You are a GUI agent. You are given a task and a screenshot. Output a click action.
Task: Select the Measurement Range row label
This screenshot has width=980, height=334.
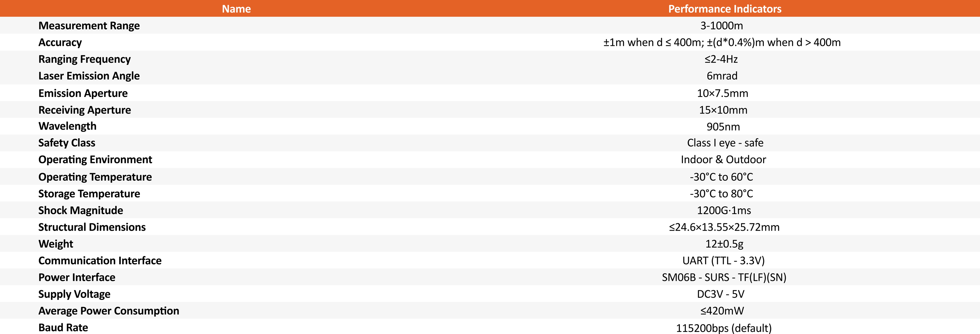coord(89,26)
